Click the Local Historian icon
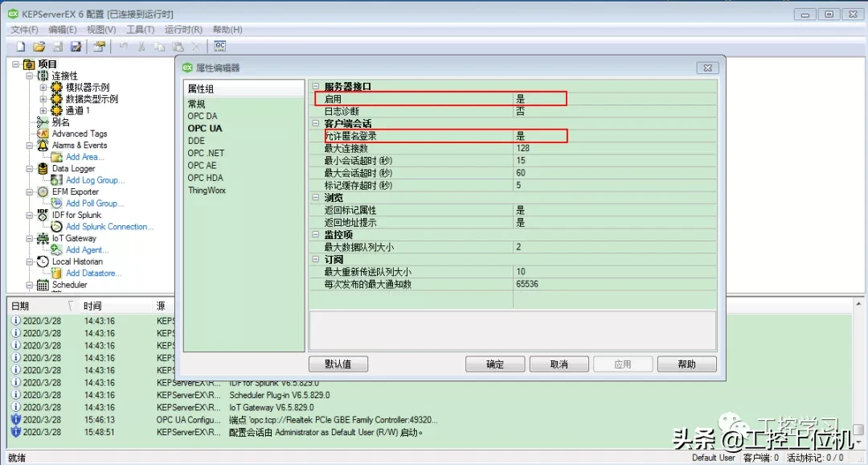 [43, 261]
